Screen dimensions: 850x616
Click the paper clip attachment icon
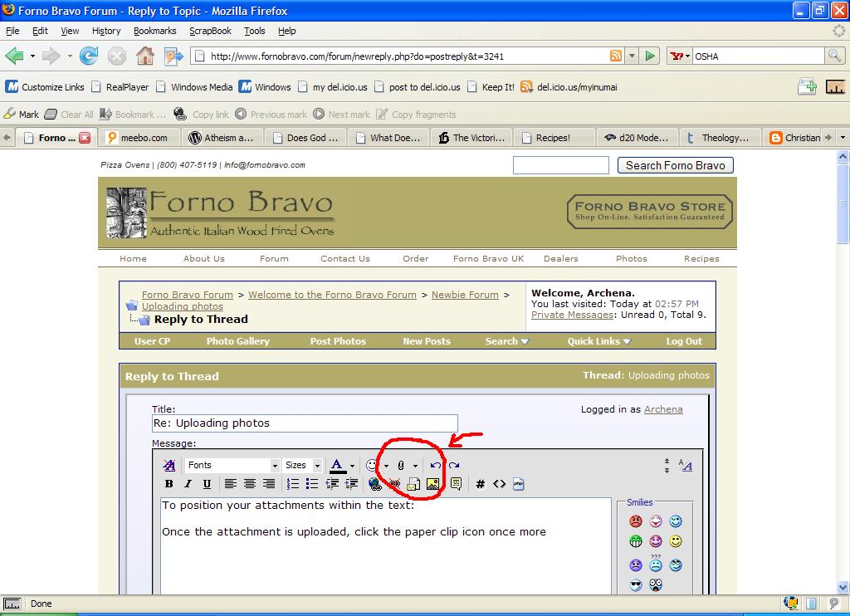pos(400,466)
